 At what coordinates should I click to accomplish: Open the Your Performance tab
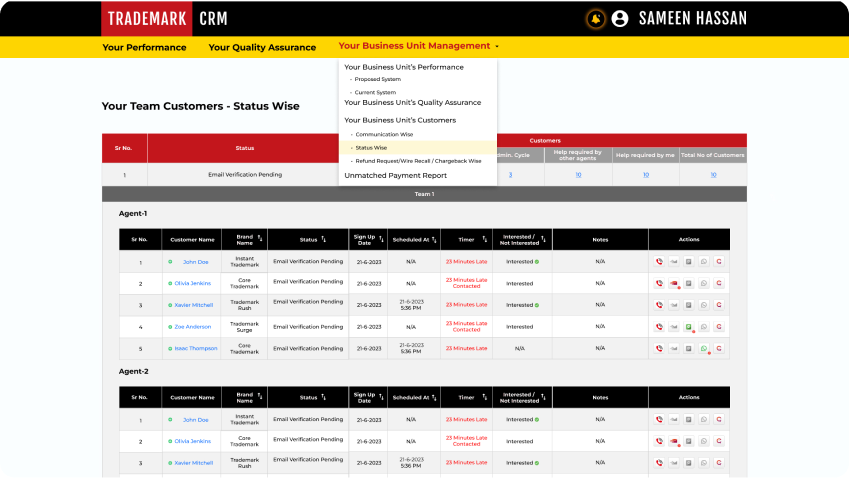click(x=144, y=47)
